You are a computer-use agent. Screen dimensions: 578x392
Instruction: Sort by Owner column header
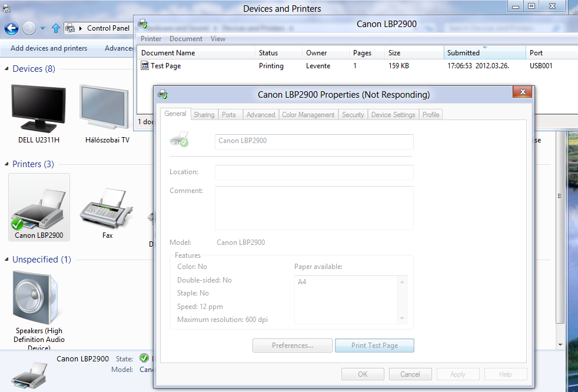pyautogui.click(x=326, y=53)
